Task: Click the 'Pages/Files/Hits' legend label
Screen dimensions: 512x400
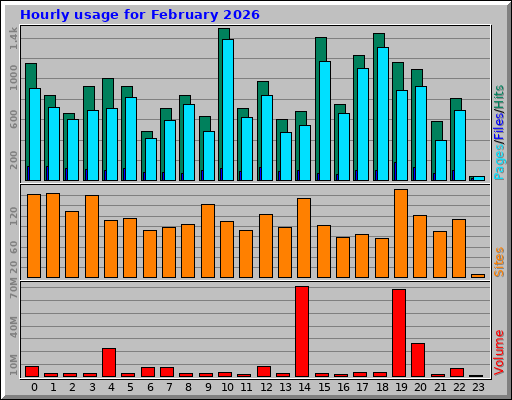Action: [499, 133]
